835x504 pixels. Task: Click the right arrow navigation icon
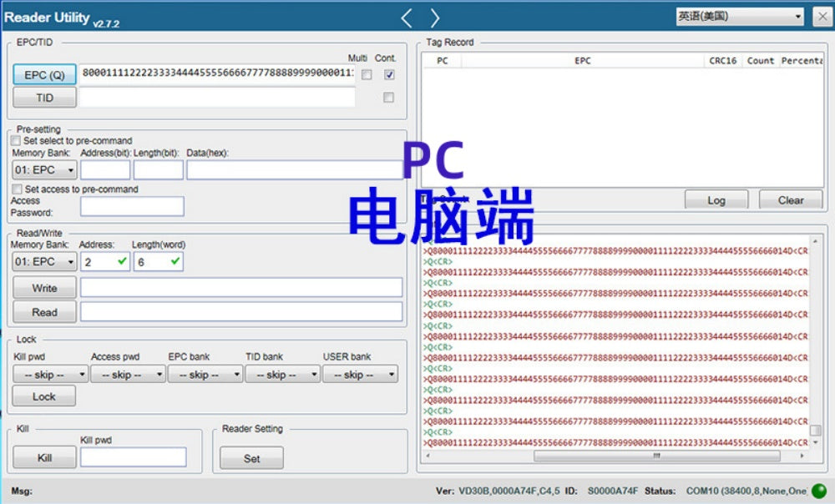point(434,18)
